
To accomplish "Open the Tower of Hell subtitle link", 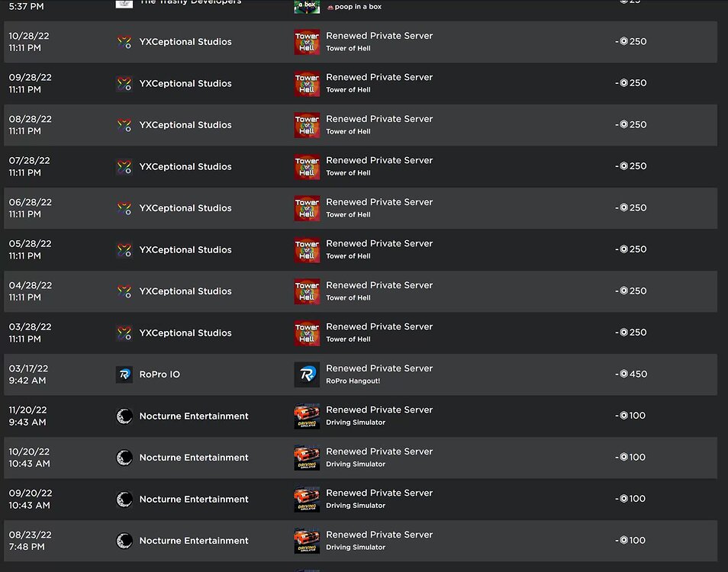I will coord(347,47).
